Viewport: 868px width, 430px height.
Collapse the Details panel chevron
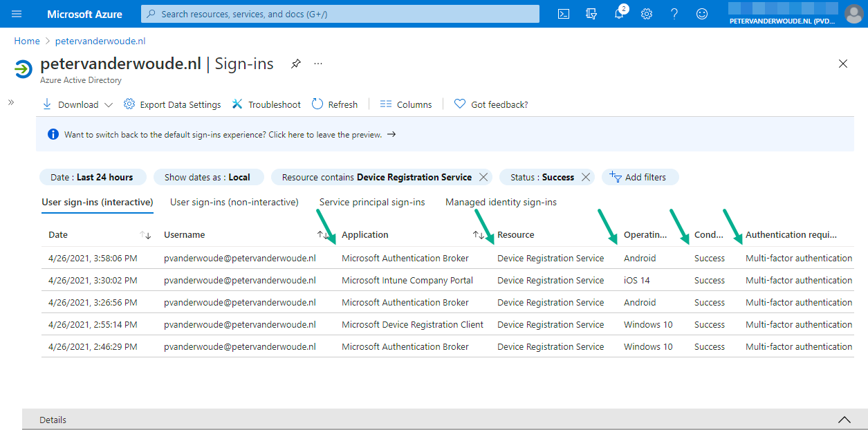pos(844,420)
